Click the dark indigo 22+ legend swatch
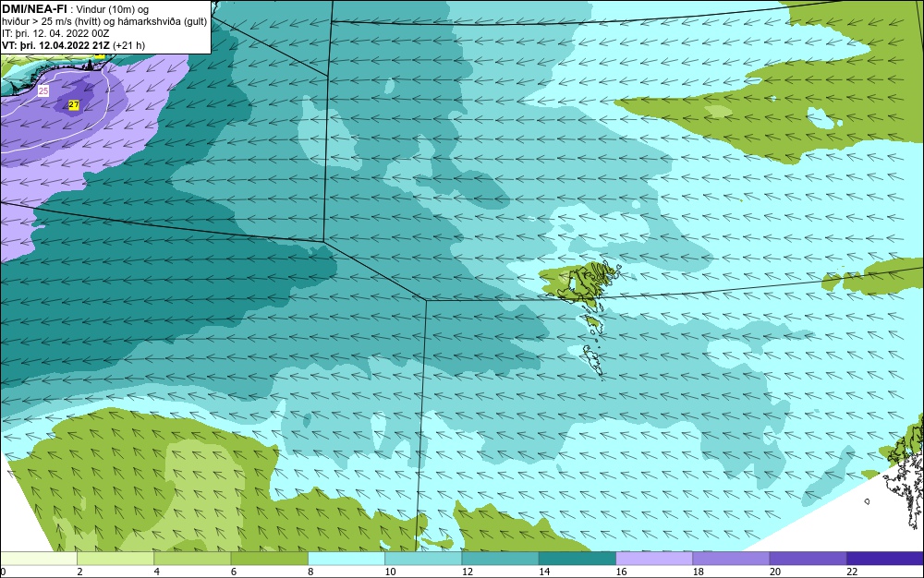Screen dimensions: 924x578 click(x=885, y=559)
